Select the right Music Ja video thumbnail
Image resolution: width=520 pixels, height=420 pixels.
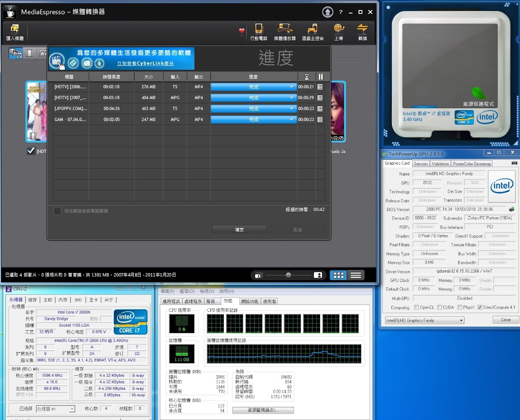pyautogui.click(x=338, y=112)
